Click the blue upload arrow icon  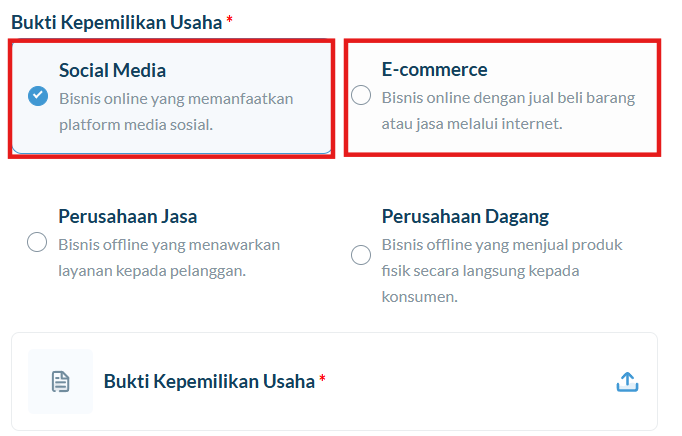coord(627,382)
